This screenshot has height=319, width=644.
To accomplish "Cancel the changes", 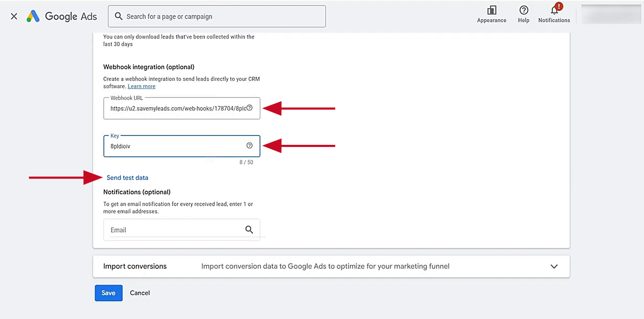I will pos(140,293).
